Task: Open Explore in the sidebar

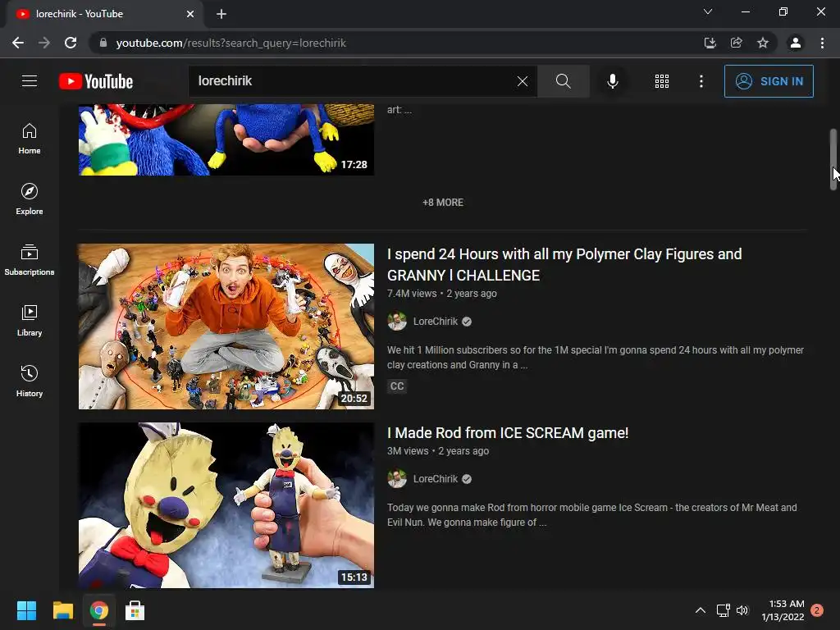Action: click(x=30, y=199)
